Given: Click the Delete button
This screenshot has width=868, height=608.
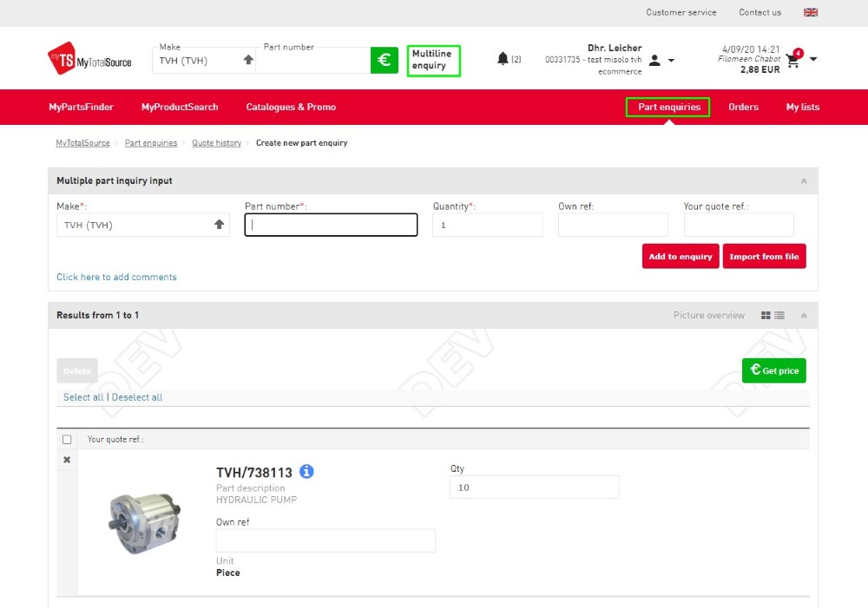Looking at the screenshot, I should coord(77,370).
